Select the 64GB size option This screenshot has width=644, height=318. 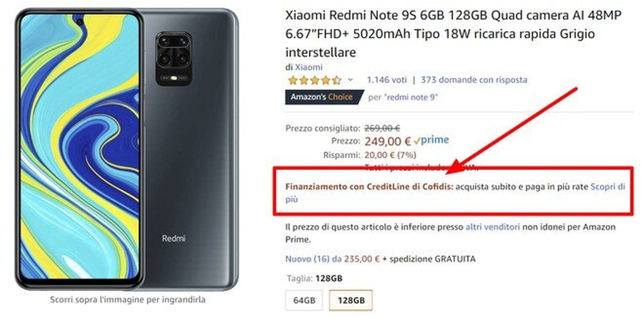pos(304,300)
